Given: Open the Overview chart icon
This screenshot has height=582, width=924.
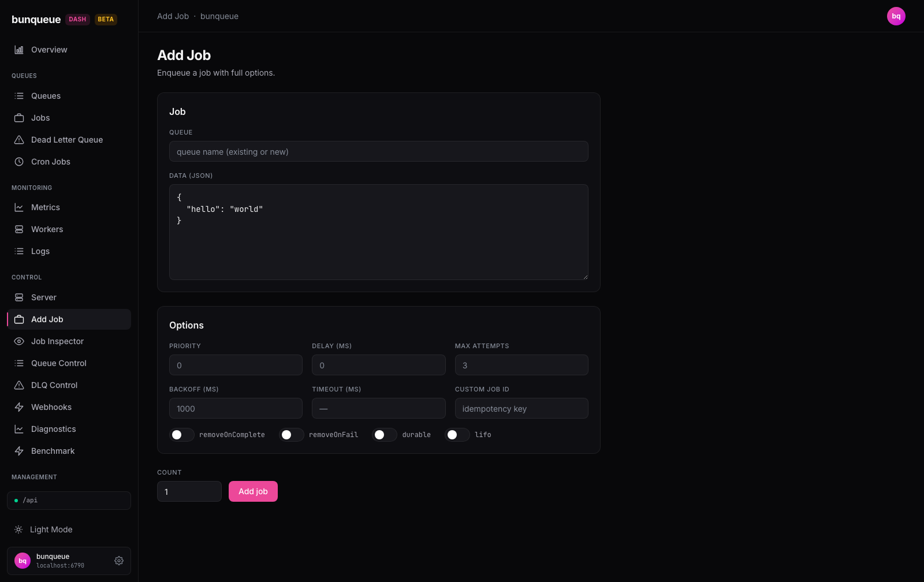Looking at the screenshot, I should pos(19,50).
